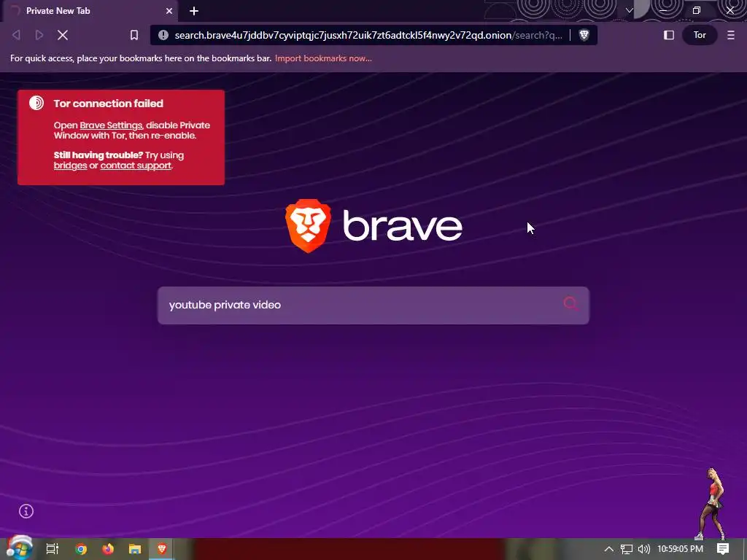The image size is (747, 560).
Task: Open the Windows Start button
Action: (x=19, y=548)
